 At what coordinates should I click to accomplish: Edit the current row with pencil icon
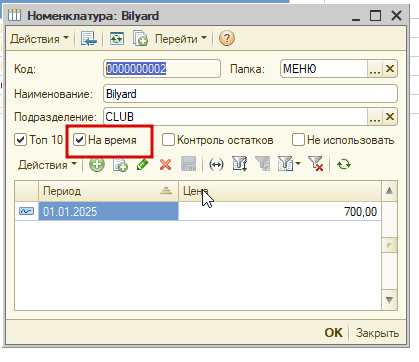(143, 164)
